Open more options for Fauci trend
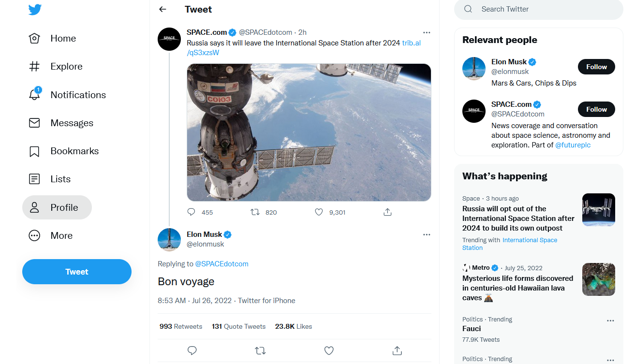Screen dimensions: 635x364 coord(610,320)
